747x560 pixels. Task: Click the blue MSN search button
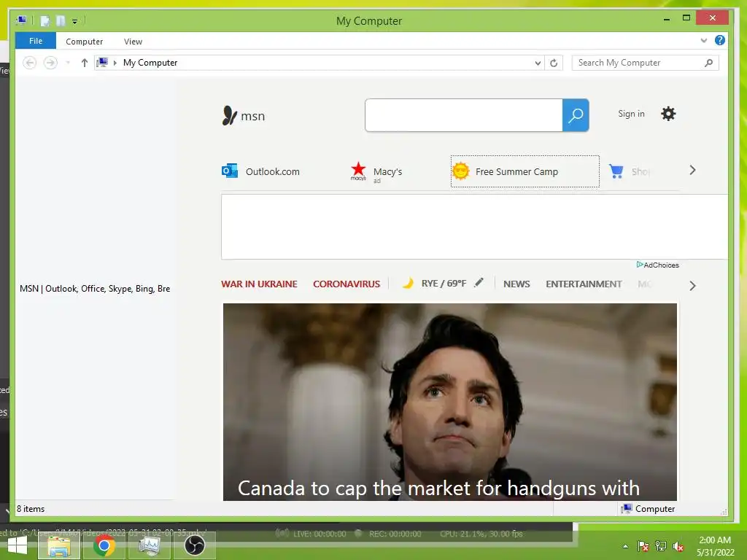click(576, 115)
